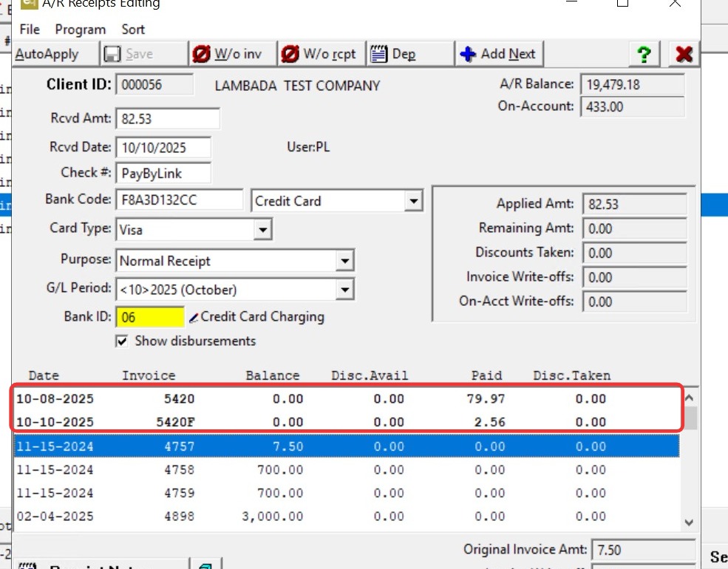The height and width of the screenshot is (569, 728).
Task: Open the File menu
Action: click(x=30, y=30)
